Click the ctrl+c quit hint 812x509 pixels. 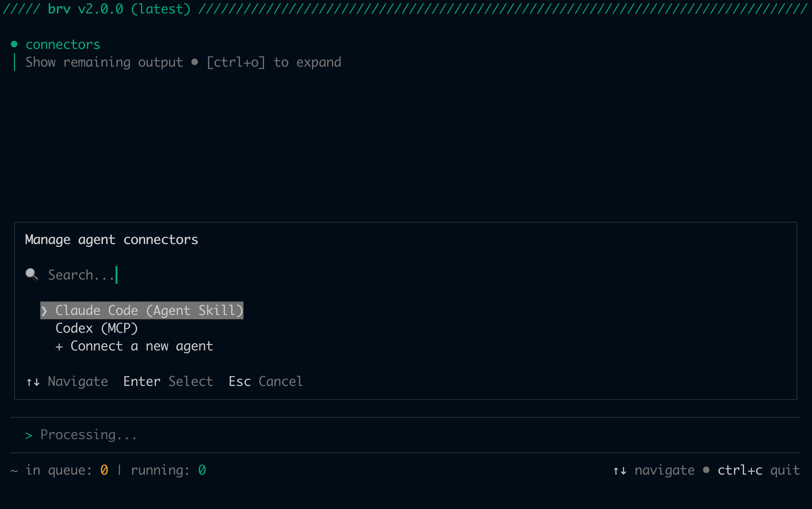pyautogui.click(x=759, y=470)
